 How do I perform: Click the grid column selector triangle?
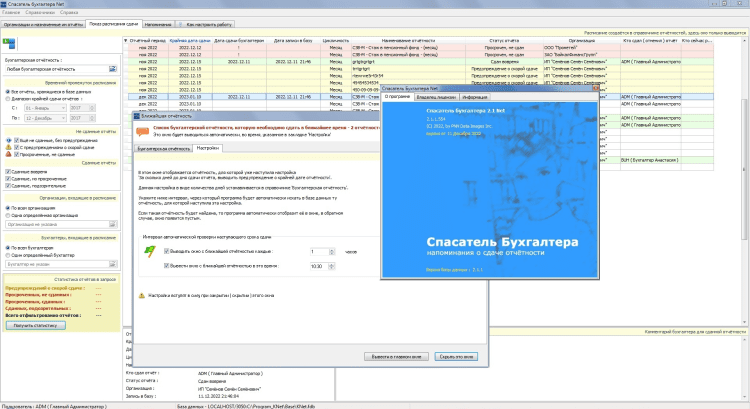point(126,41)
